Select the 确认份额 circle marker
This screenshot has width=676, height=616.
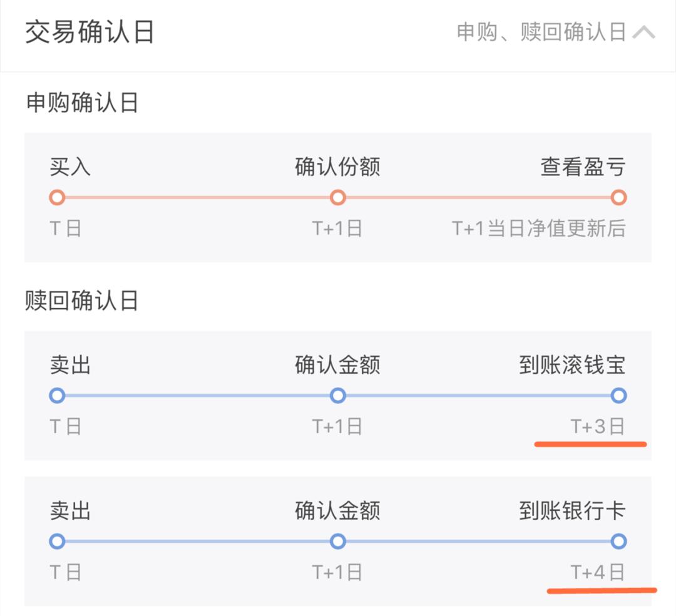[x=338, y=197]
